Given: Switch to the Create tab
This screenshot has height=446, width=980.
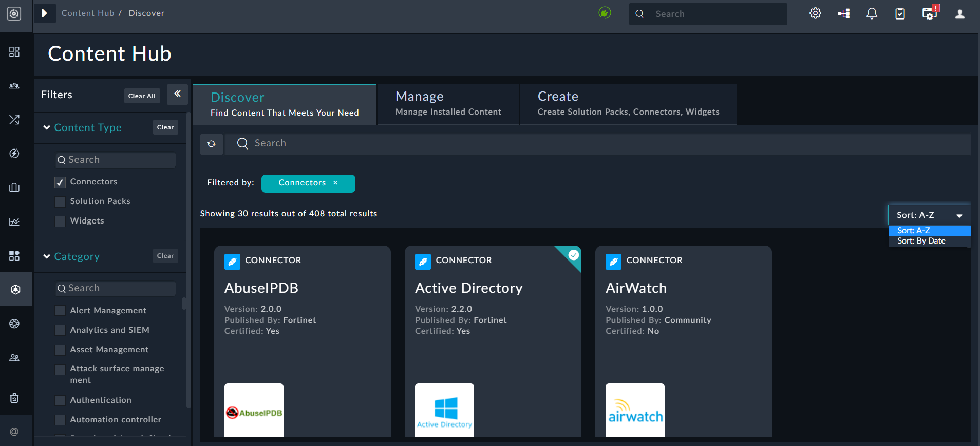Looking at the screenshot, I should pos(628,103).
